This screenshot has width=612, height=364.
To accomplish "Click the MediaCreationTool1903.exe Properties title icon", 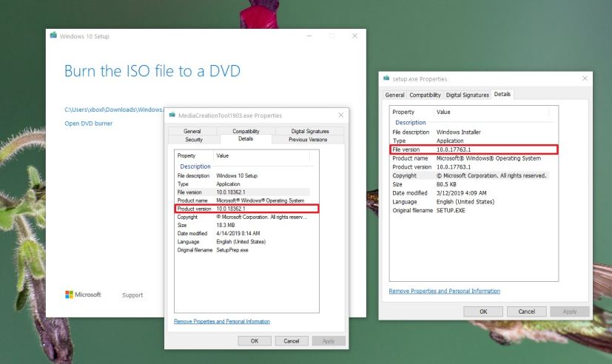I will click(172, 115).
